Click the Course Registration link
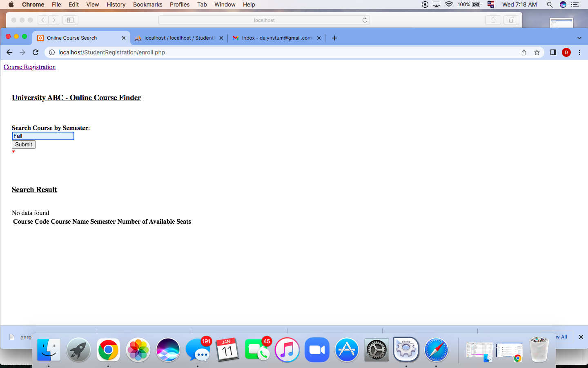Image resolution: width=588 pixels, height=368 pixels. [x=29, y=67]
